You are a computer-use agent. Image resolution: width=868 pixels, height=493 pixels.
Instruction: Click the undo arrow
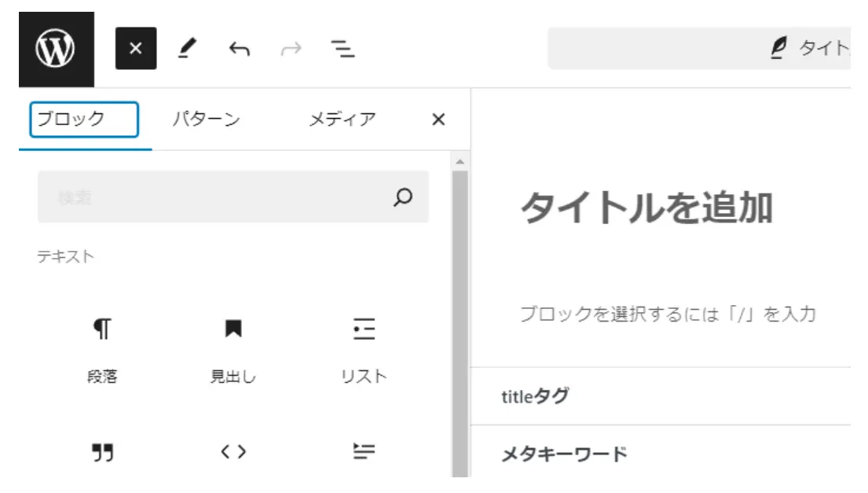click(x=238, y=49)
